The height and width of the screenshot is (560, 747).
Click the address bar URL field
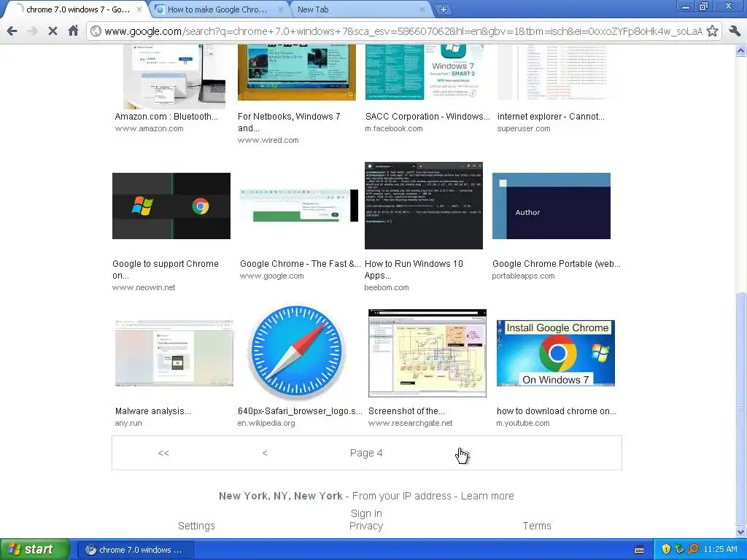pyautogui.click(x=403, y=31)
